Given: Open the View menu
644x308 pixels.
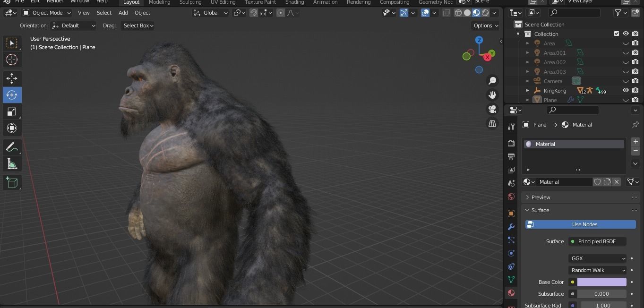Looking at the screenshot, I should pos(84,13).
